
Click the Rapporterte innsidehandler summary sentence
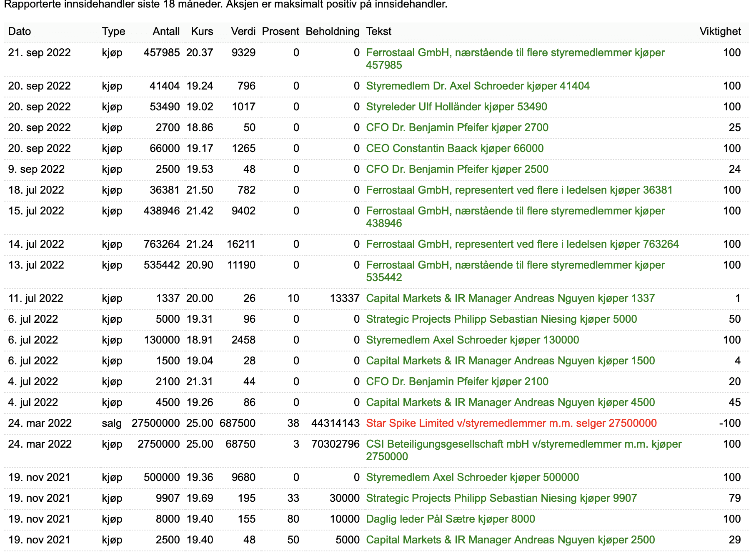[225, 5]
